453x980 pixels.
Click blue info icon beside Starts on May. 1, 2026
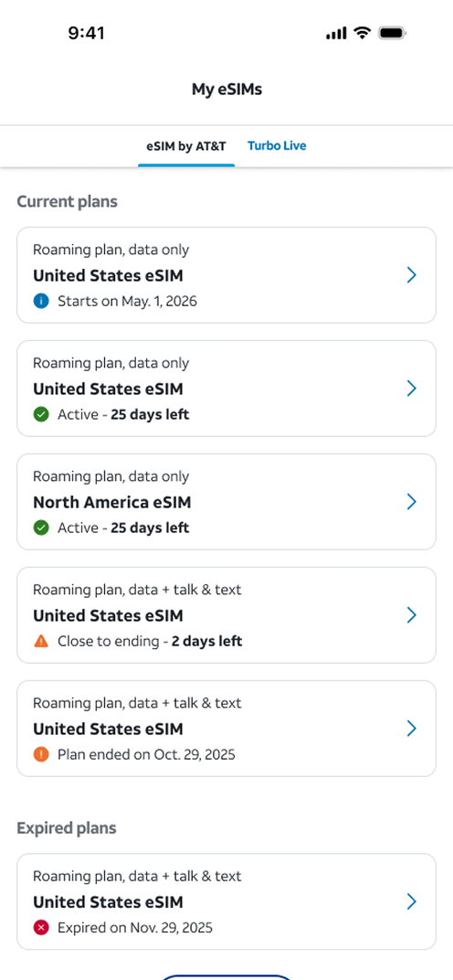41,302
